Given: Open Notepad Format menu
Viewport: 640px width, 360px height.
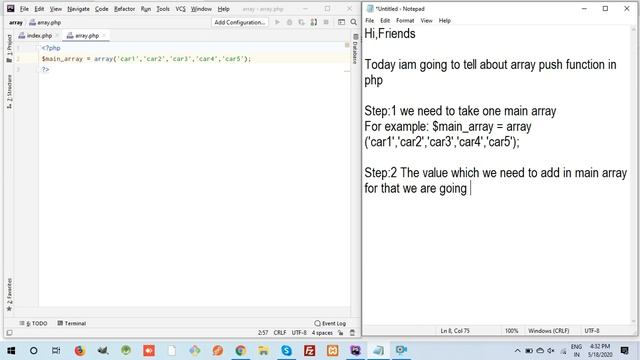Looking at the screenshot, I should tap(405, 20).
